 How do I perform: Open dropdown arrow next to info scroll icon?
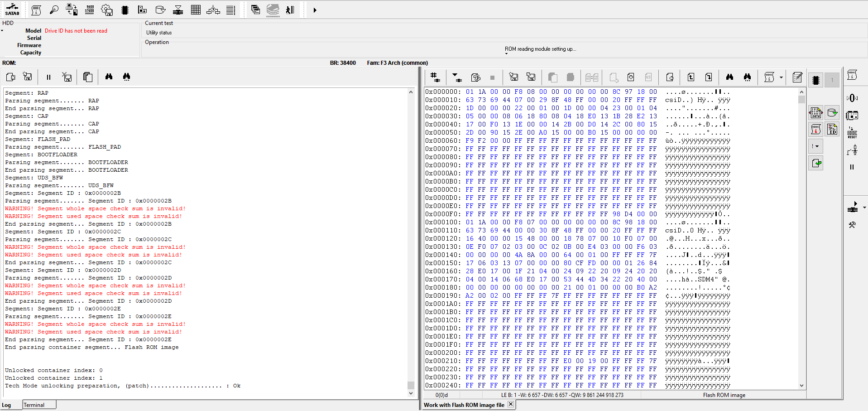(x=781, y=77)
